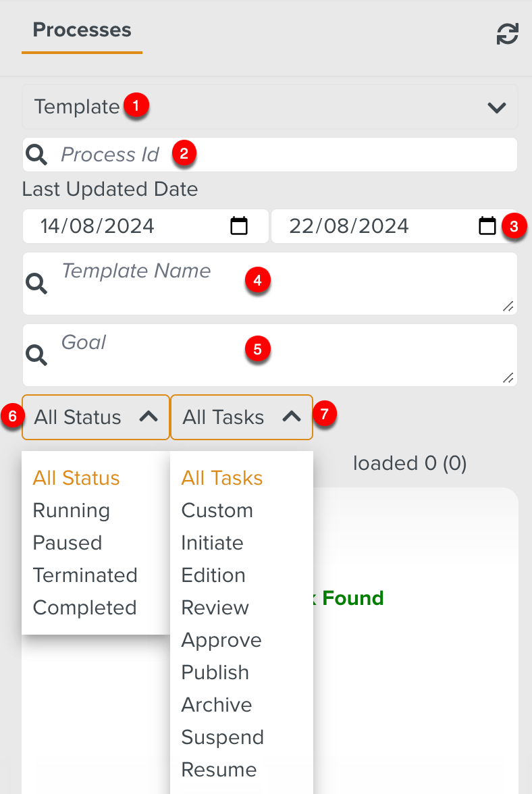The height and width of the screenshot is (794, 532).
Task: Click the magnifier icon beside Template Name
Action: pos(36,284)
